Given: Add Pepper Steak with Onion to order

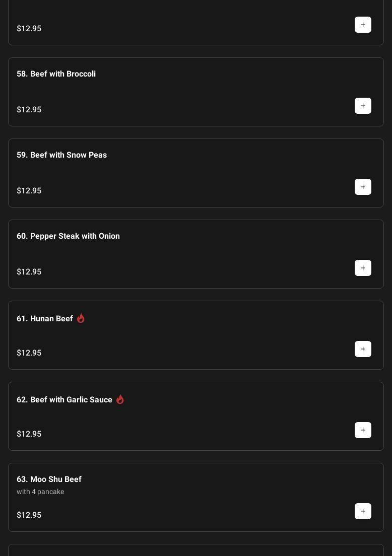Looking at the screenshot, I should tap(363, 268).
